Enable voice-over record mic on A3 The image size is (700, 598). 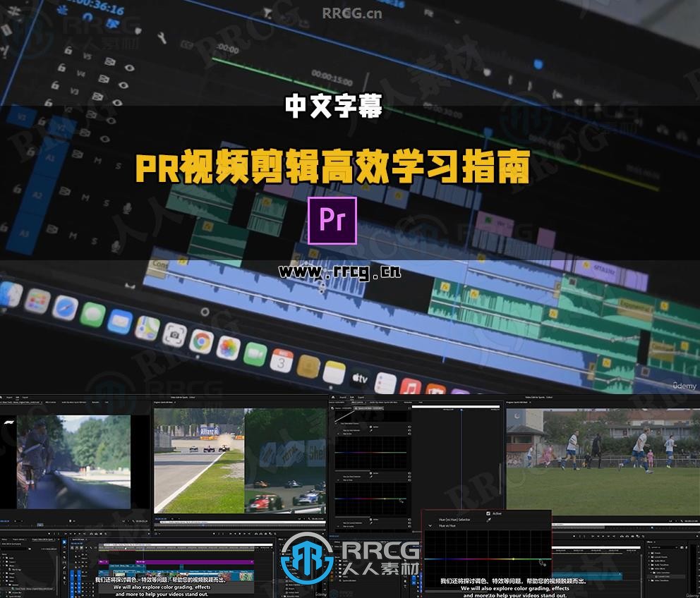click(116, 246)
